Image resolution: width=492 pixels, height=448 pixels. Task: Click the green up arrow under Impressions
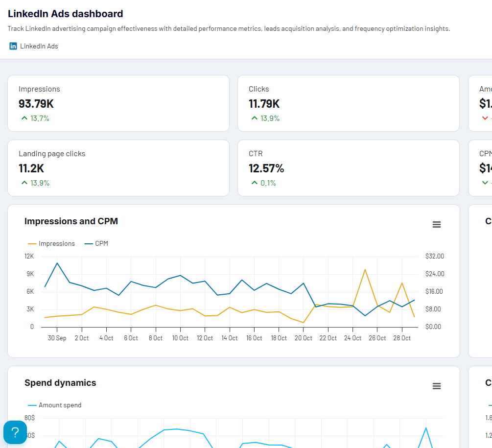point(24,118)
